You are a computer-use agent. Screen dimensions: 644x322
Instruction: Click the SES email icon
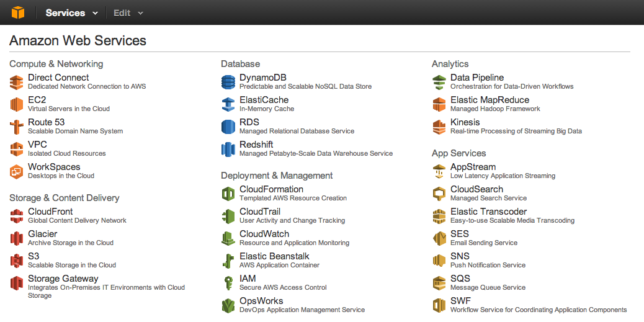[x=439, y=238]
